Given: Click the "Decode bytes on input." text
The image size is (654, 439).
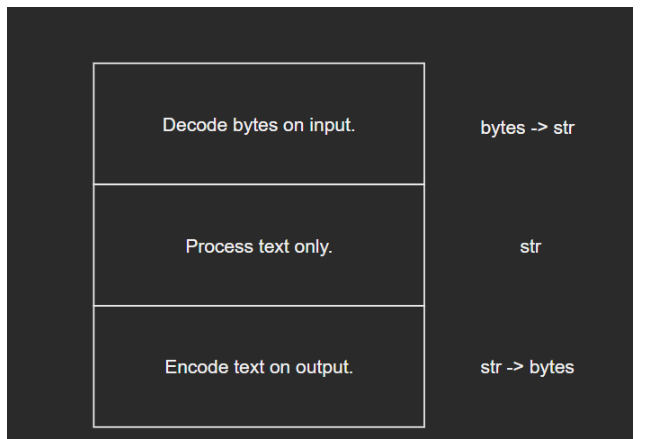Looking at the screenshot, I should 258,127.
